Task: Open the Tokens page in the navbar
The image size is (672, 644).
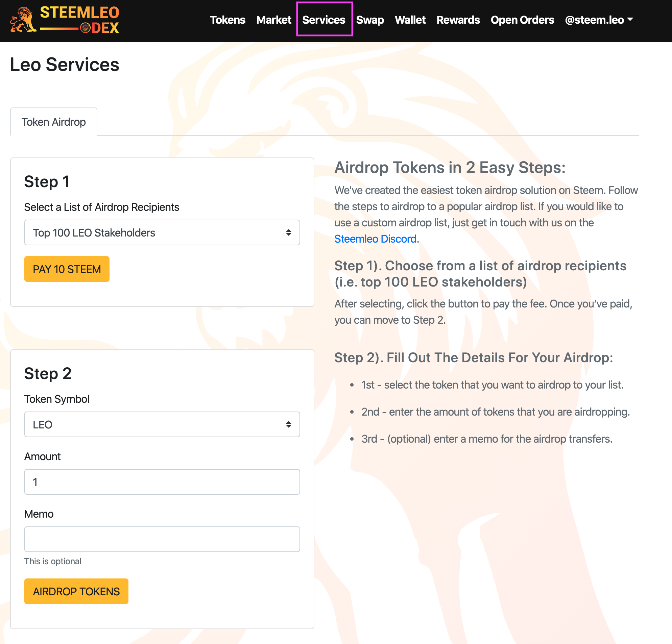Action: coord(227,20)
